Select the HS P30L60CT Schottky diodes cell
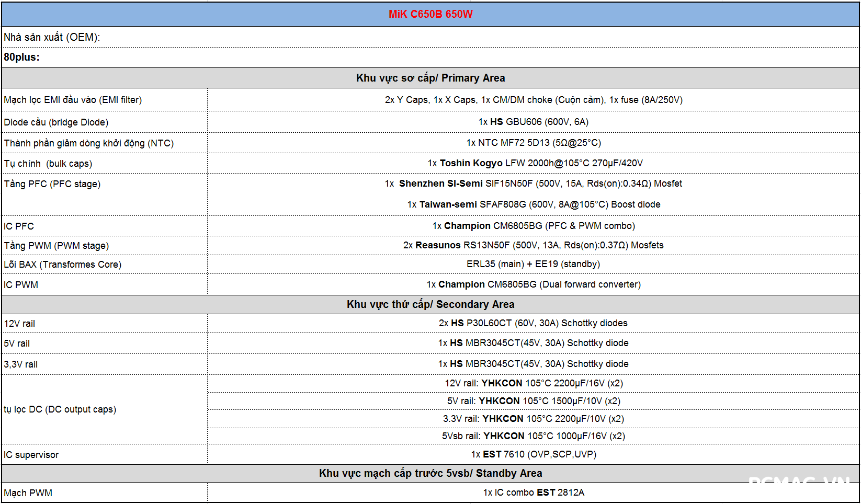Viewport: 861px width, 504px height. 533,323
